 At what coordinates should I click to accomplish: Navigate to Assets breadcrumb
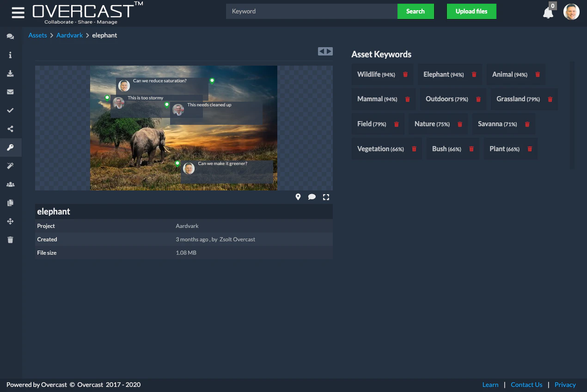(x=37, y=35)
